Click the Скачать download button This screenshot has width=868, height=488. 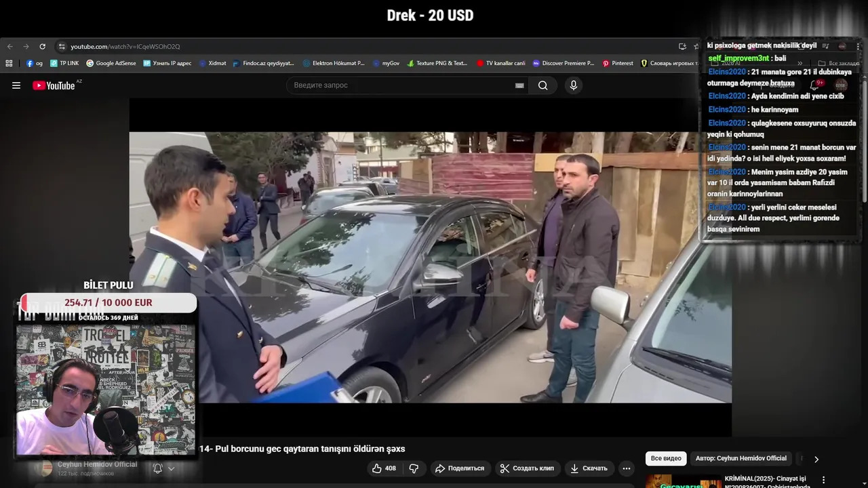pos(589,468)
